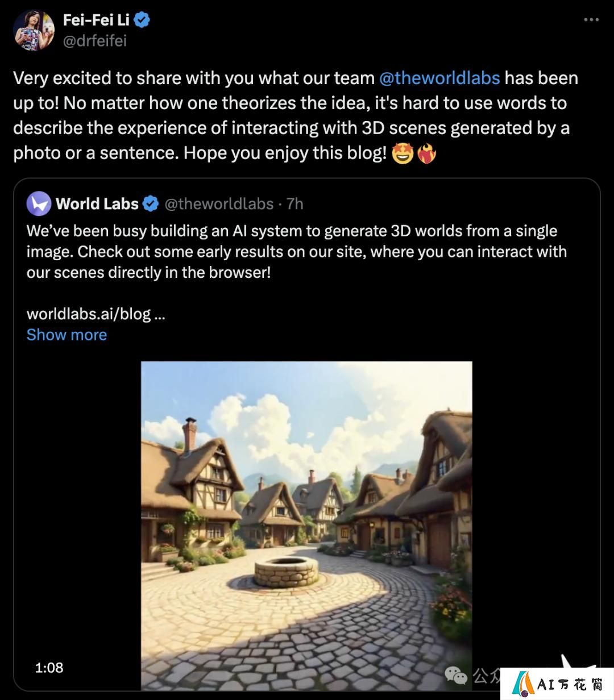Image resolution: width=614 pixels, height=700 pixels.
Task: Play the village scene video
Action: pyautogui.click(x=306, y=526)
